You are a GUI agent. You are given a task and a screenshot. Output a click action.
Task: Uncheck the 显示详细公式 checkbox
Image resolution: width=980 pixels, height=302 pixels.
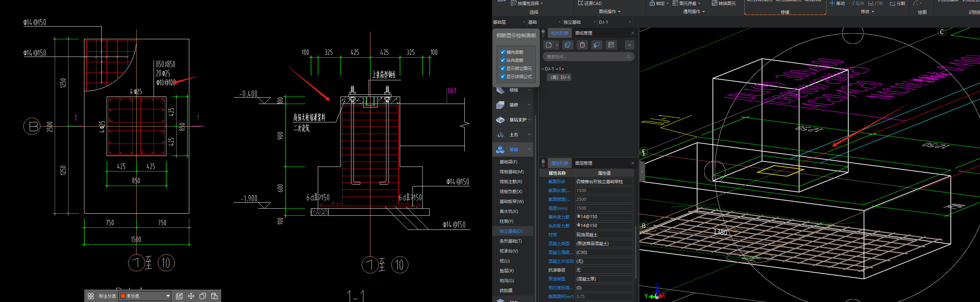coord(503,76)
